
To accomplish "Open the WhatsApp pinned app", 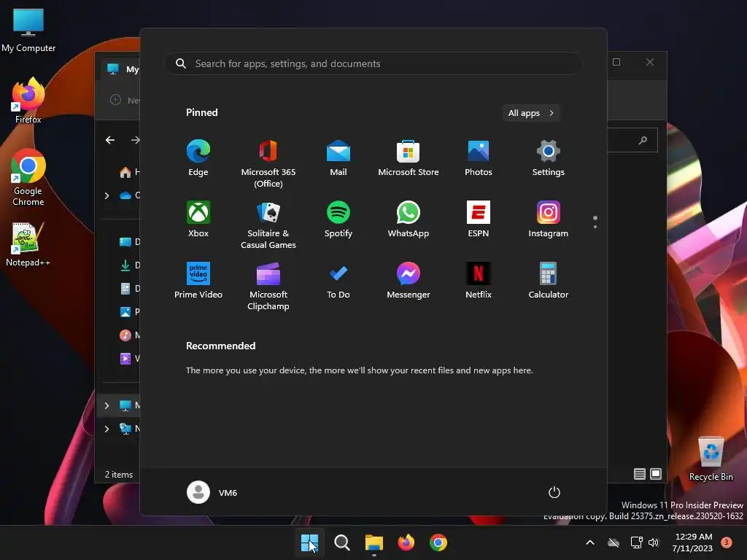I will point(409,219).
